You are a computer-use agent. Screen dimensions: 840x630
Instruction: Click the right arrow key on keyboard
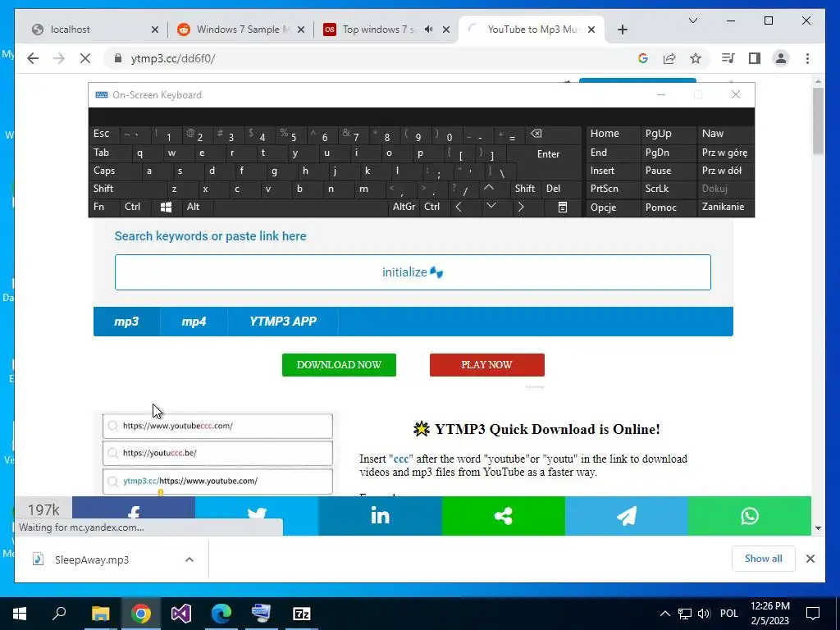(521, 208)
